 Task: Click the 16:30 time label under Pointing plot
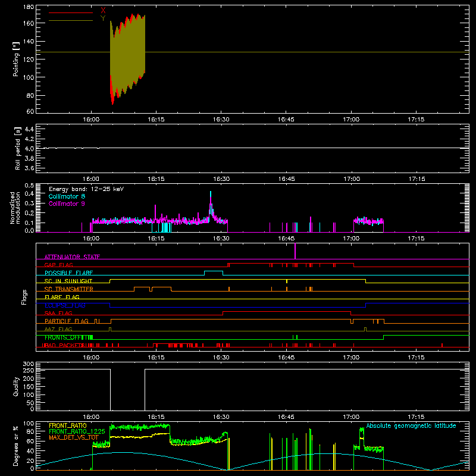click(x=221, y=120)
